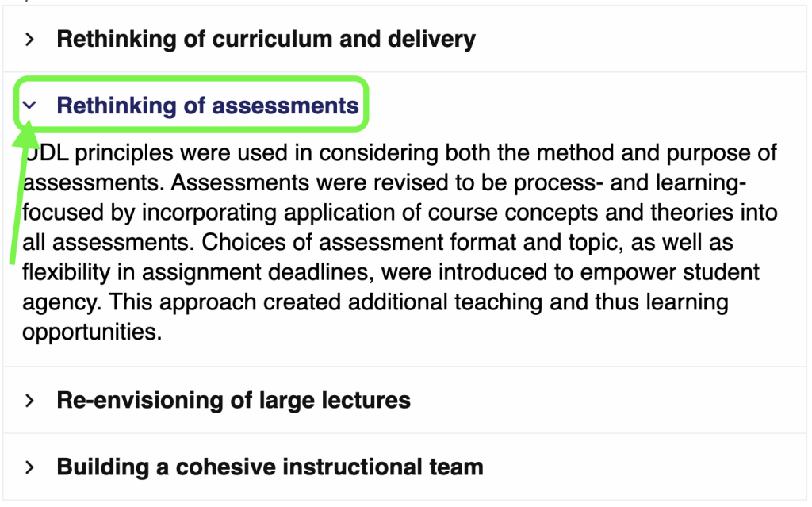Open the Re-envisioning of large lectures heading
812x507 pixels.
pyautogui.click(x=233, y=400)
